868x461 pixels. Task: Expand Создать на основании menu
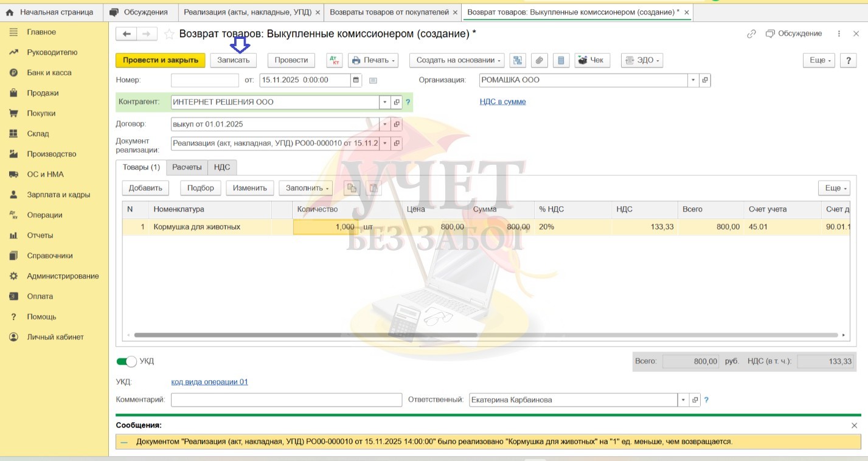(x=457, y=60)
